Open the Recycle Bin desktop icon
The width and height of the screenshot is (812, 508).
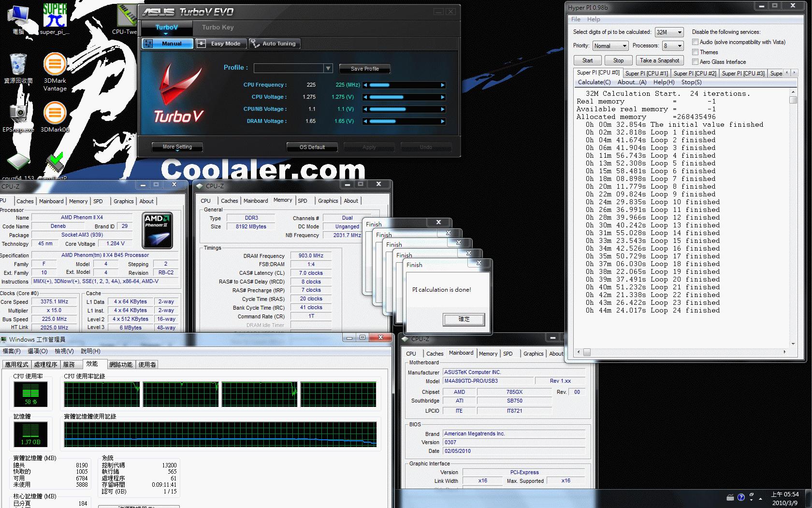pyautogui.click(x=18, y=68)
